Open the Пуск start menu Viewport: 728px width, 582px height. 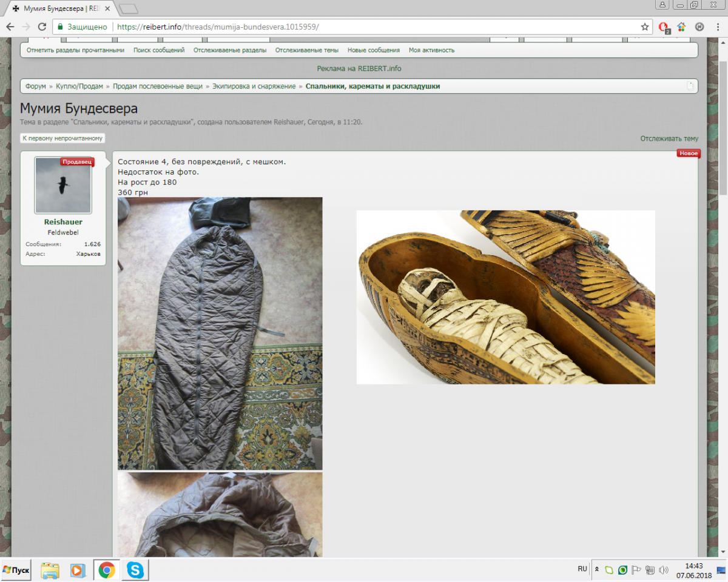click(16, 570)
